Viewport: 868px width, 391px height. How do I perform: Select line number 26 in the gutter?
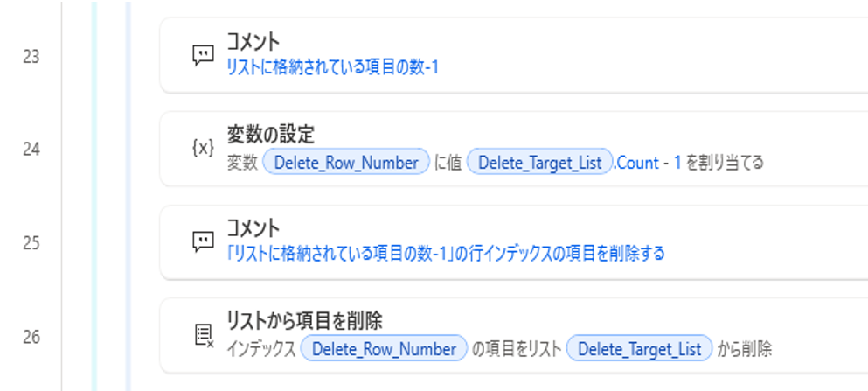(31, 336)
